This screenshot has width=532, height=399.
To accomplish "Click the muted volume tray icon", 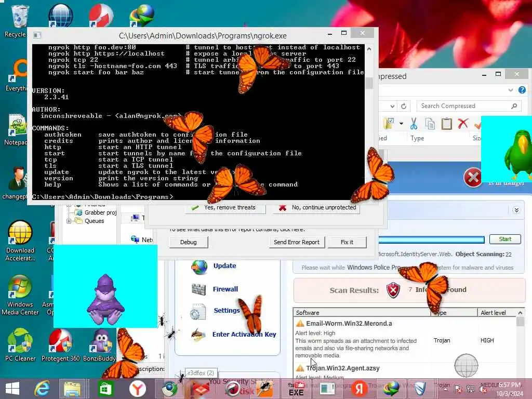I will [483, 389].
